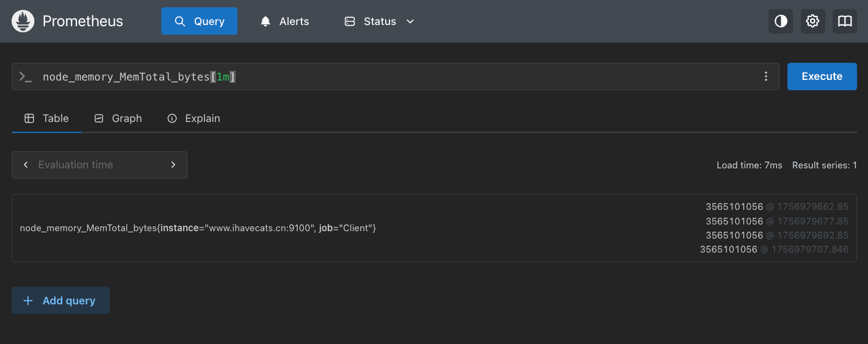Step evaluation time backward with left chevron
The height and width of the screenshot is (344, 868).
coord(26,165)
